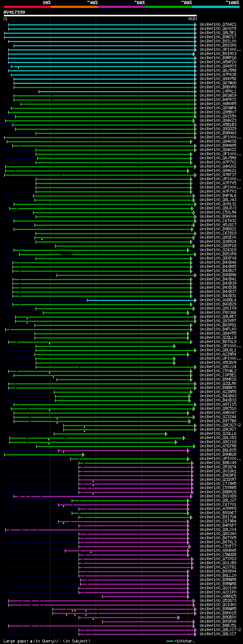Select hit label UniRef100_B8BN70
This screenshot has width=243, height=644.
(218, 387)
